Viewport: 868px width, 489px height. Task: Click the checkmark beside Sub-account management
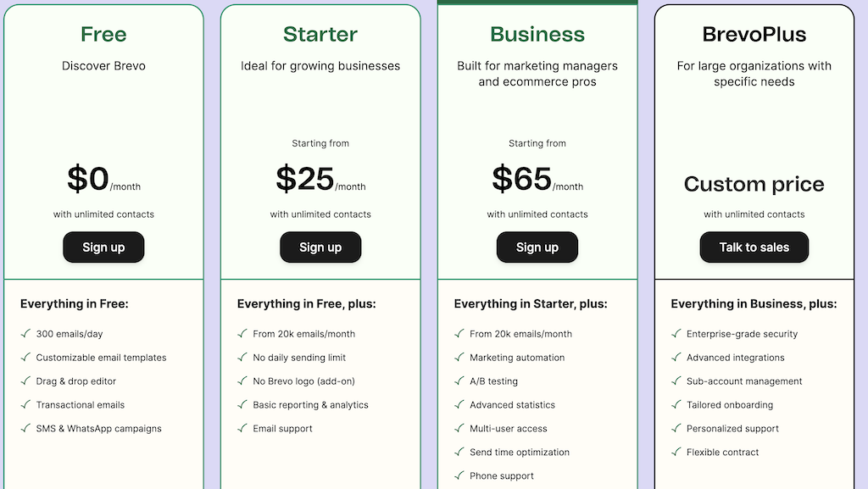pos(676,381)
